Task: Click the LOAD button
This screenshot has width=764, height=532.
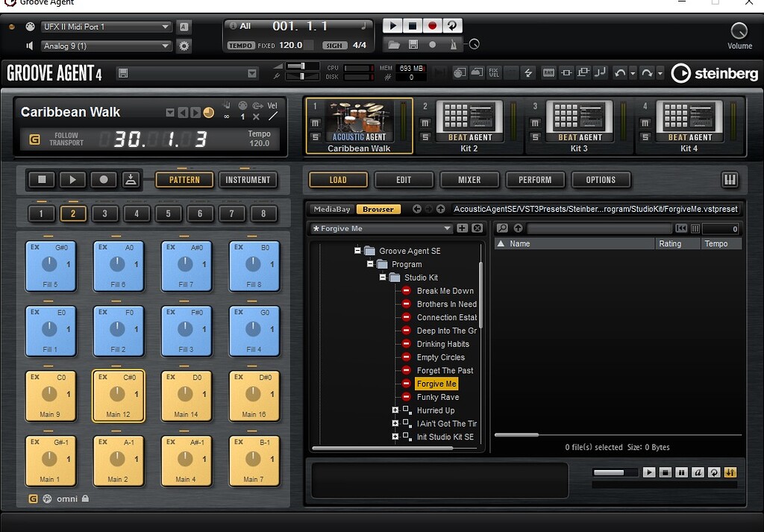Action: pyautogui.click(x=337, y=179)
